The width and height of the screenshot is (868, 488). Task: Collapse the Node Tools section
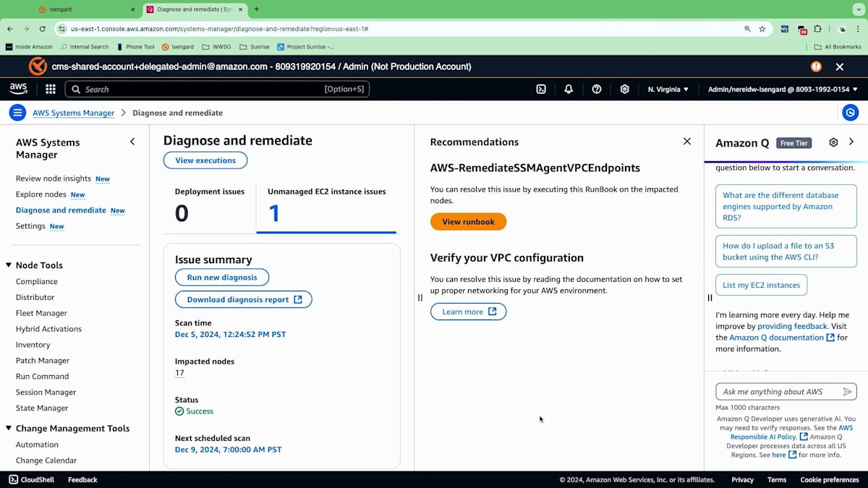[9, 265]
